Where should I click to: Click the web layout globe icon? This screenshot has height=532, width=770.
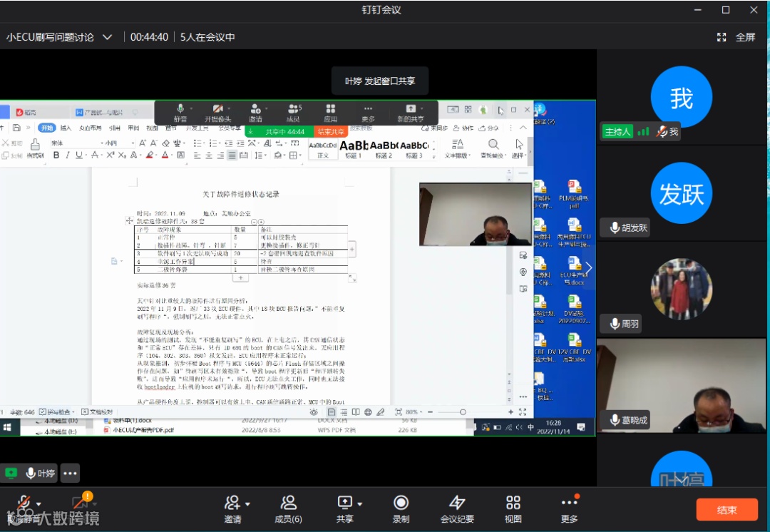point(368,412)
